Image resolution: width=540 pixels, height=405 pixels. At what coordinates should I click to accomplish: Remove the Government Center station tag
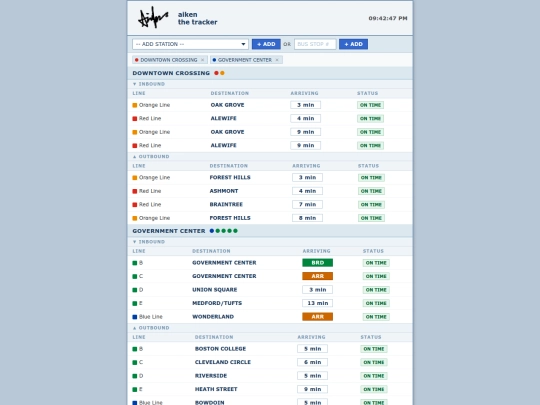pyautogui.click(x=277, y=60)
